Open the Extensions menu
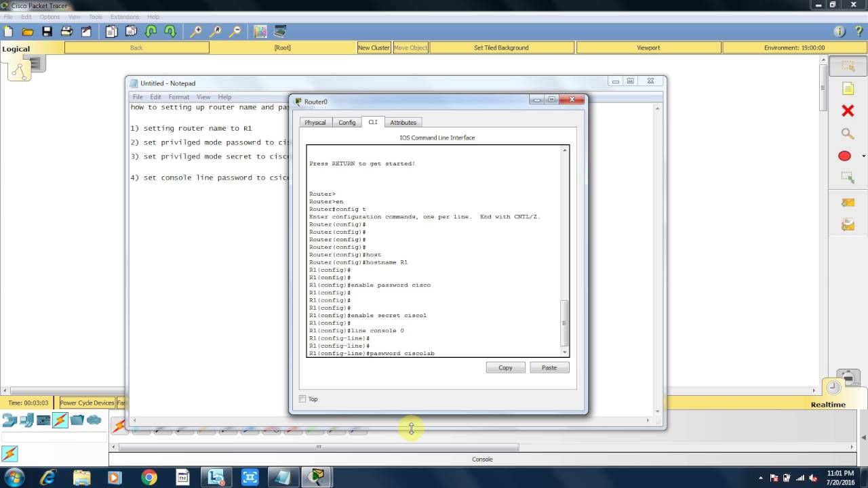Image resolution: width=868 pixels, height=488 pixels. [x=124, y=17]
